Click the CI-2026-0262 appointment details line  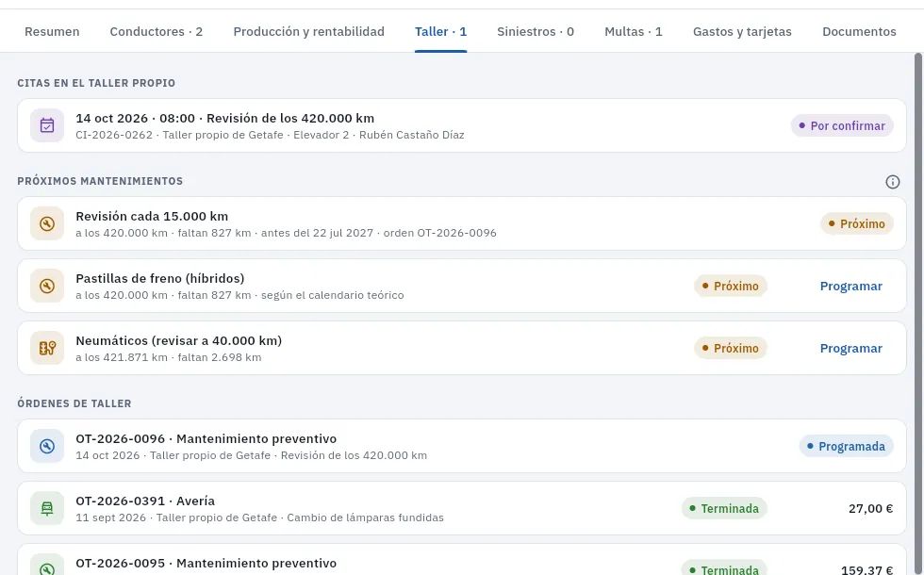270,135
